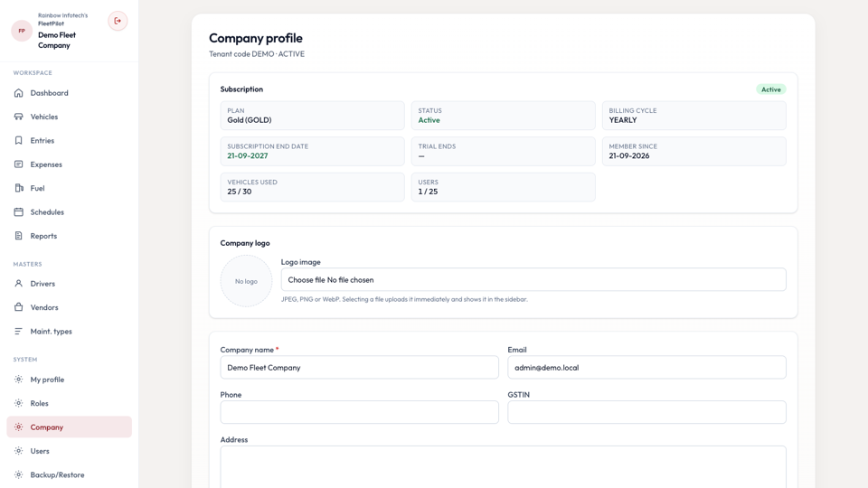Image resolution: width=868 pixels, height=488 pixels.
Task: Open the Dashboard page
Action: [x=70, y=93]
